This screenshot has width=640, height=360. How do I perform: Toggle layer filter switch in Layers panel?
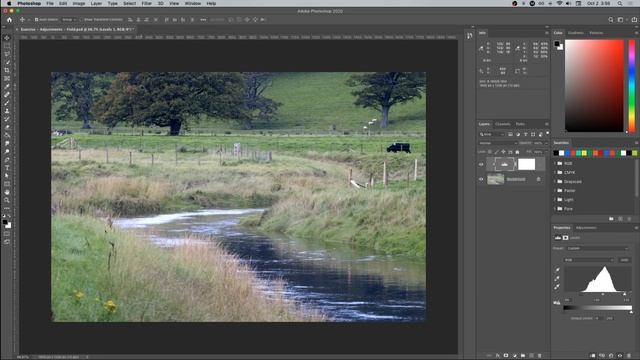547,133
